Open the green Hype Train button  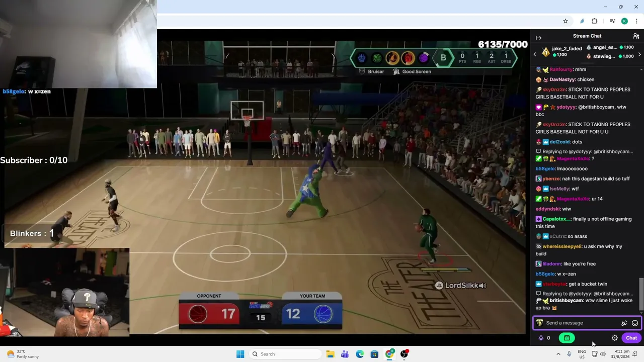pyautogui.click(x=567, y=338)
